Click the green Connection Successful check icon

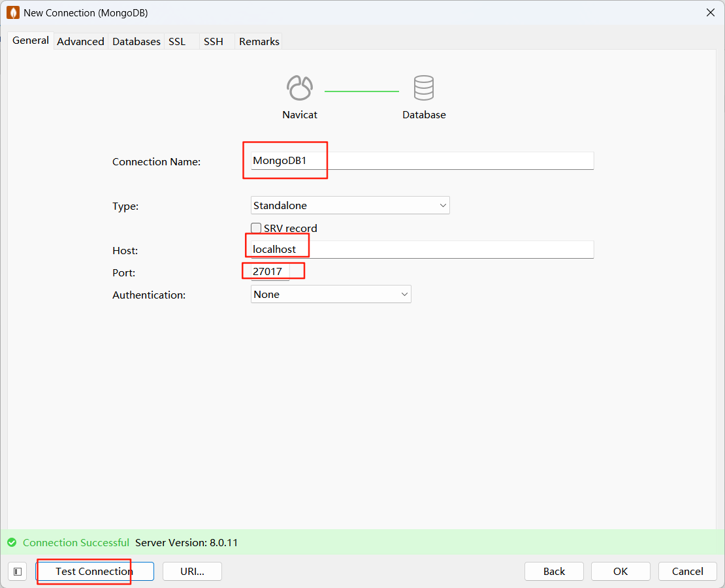tap(12, 542)
